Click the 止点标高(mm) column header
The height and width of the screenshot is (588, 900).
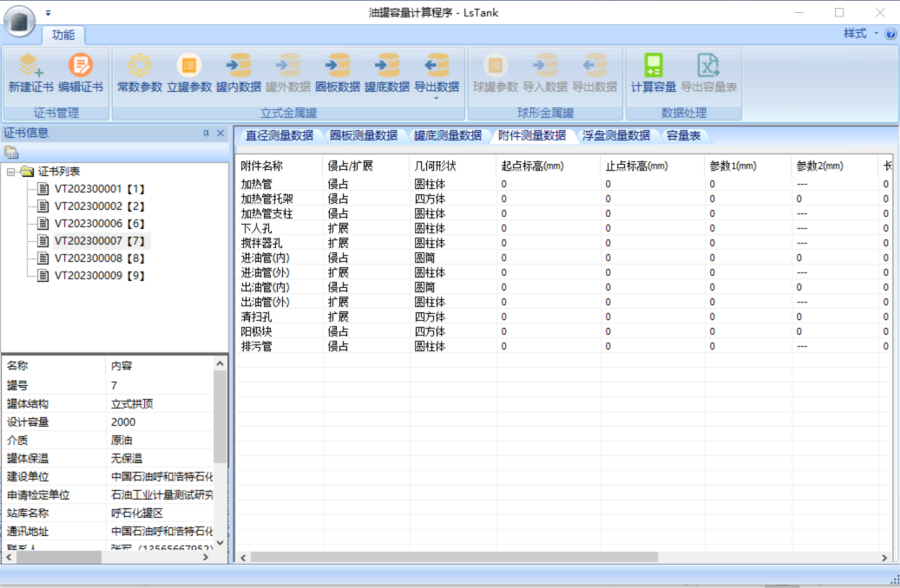tap(654, 166)
